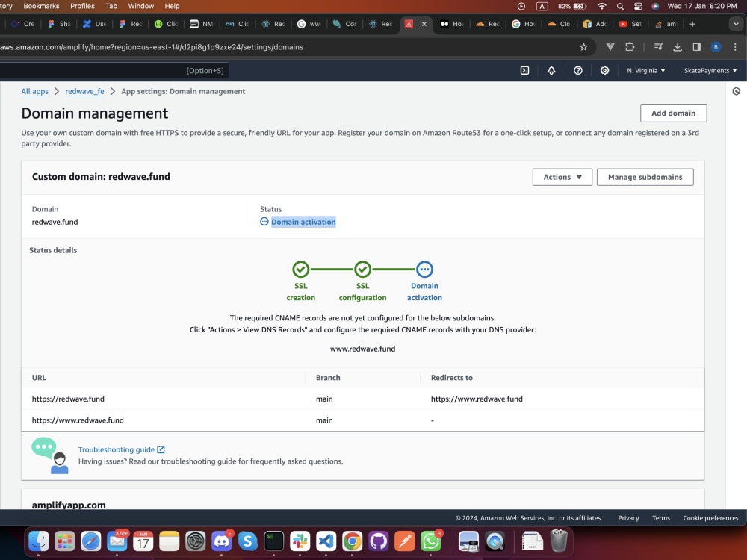Open Chrome profile avatar B
Screen dimensions: 747x560
[716, 46]
